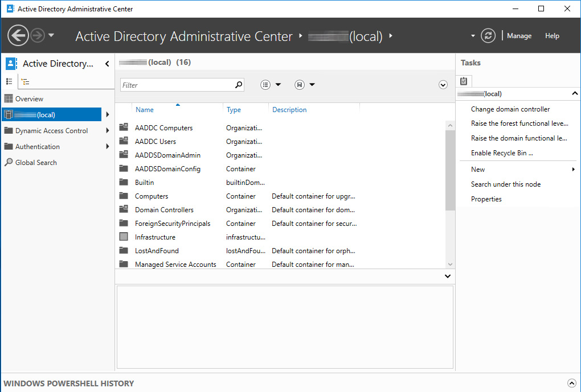
Task: Open dropdown arrow left of refresh icon
Action: [473, 36]
